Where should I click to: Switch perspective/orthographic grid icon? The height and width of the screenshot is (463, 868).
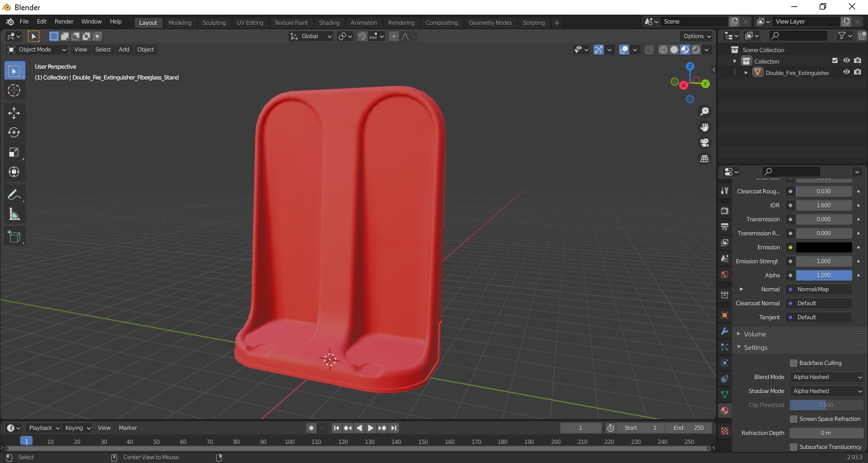point(704,159)
